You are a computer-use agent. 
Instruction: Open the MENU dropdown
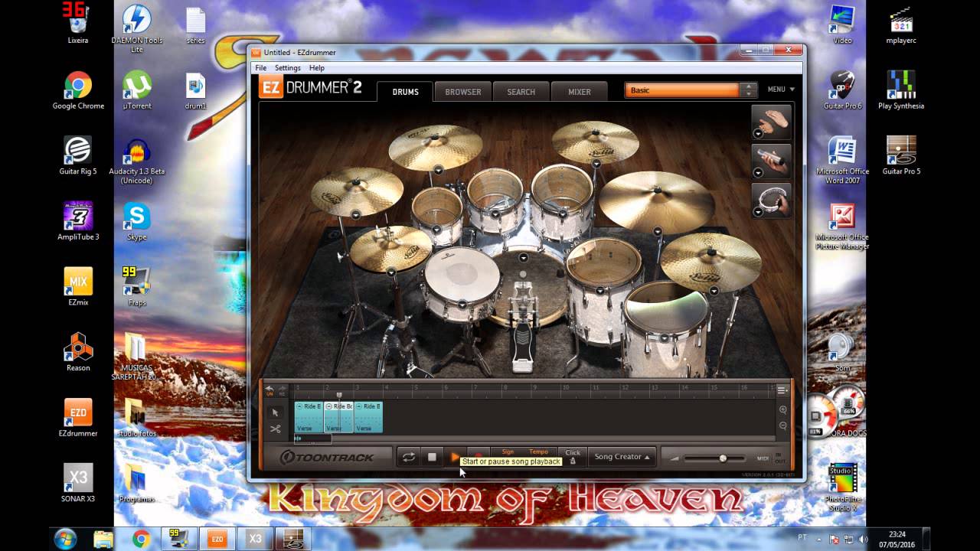(781, 90)
